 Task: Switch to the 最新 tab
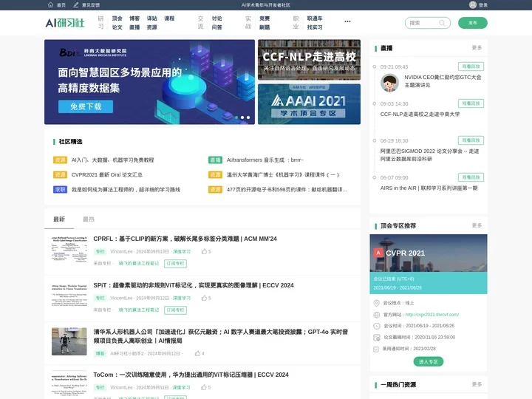tap(59, 219)
